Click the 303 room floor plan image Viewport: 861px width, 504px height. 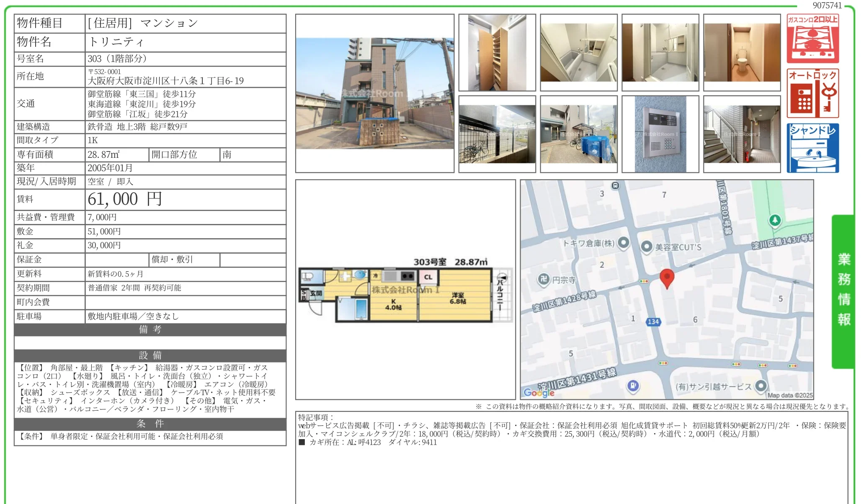click(x=405, y=290)
